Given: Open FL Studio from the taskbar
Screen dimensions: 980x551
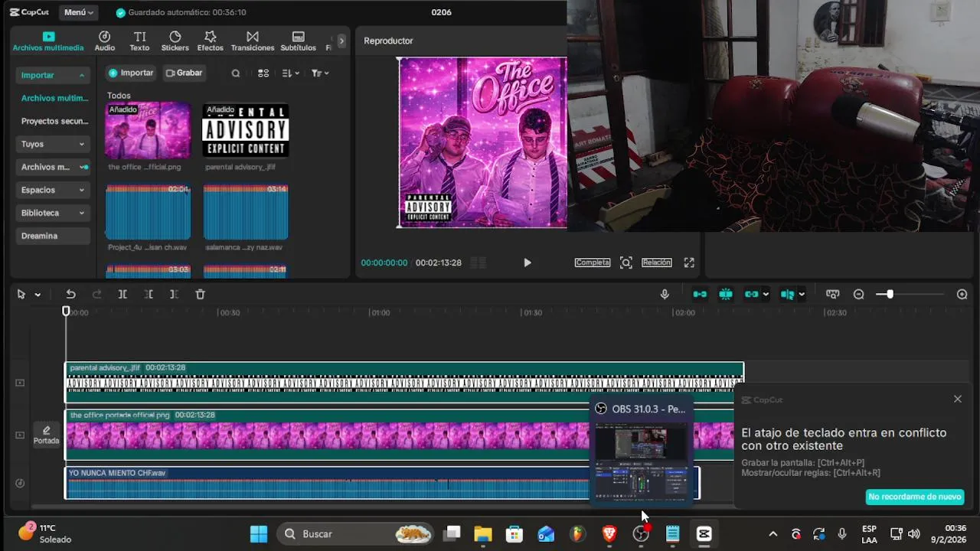Looking at the screenshot, I should 578,534.
